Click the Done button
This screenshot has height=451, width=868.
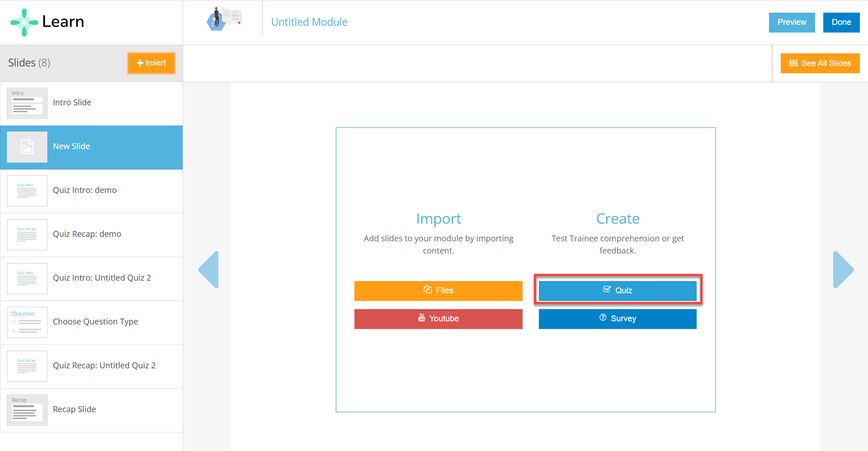(841, 22)
